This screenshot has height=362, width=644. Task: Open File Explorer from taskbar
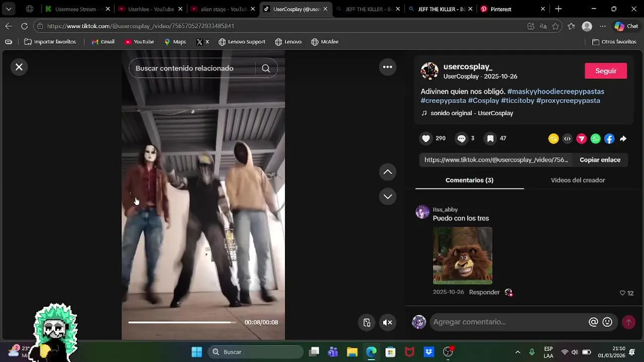pyautogui.click(x=352, y=352)
